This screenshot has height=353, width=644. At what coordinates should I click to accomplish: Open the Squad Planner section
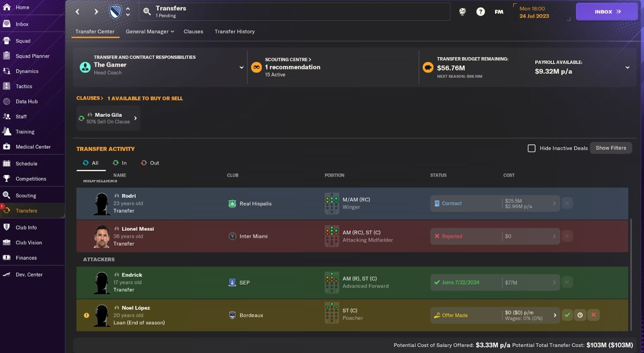coord(33,56)
